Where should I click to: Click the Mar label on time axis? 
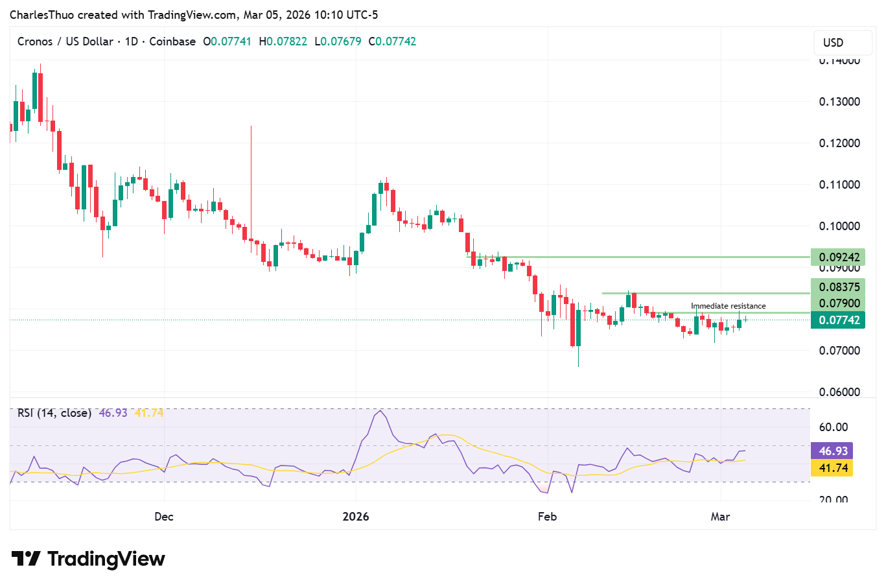(x=720, y=517)
